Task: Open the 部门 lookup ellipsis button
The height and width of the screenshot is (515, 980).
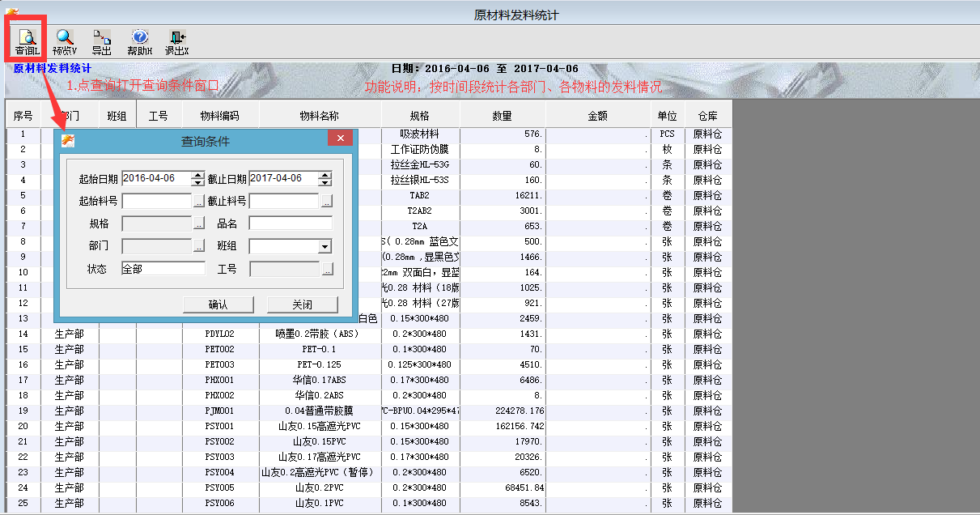Action: tap(199, 246)
